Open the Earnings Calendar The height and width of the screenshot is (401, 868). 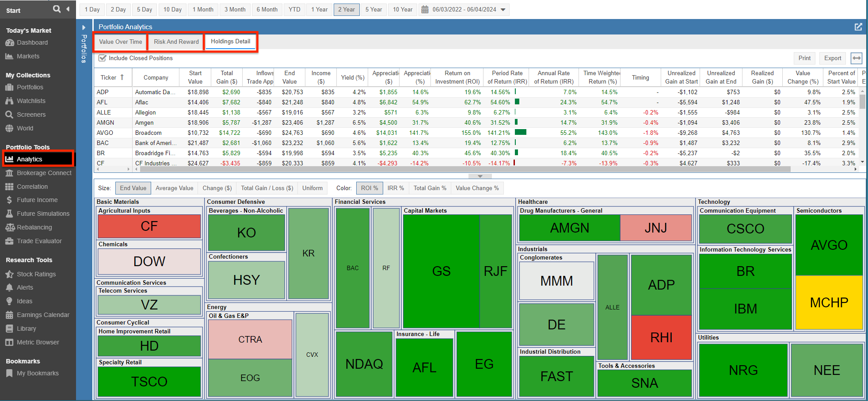[43, 315]
